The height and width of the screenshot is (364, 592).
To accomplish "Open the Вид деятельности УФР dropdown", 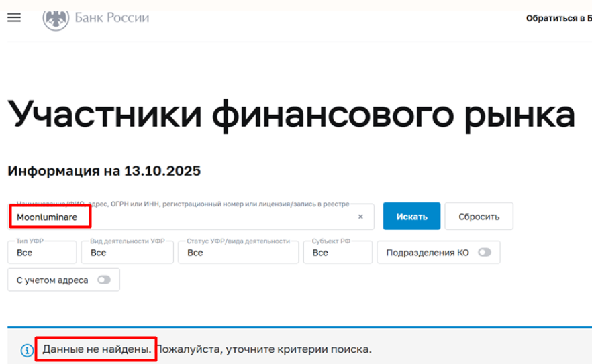I will pos(128,252).
